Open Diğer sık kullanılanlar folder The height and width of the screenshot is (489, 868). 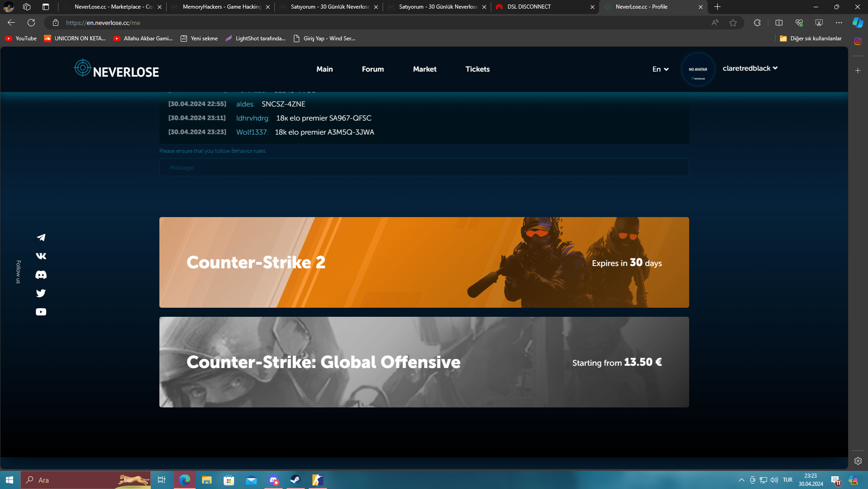coord(810,39)
